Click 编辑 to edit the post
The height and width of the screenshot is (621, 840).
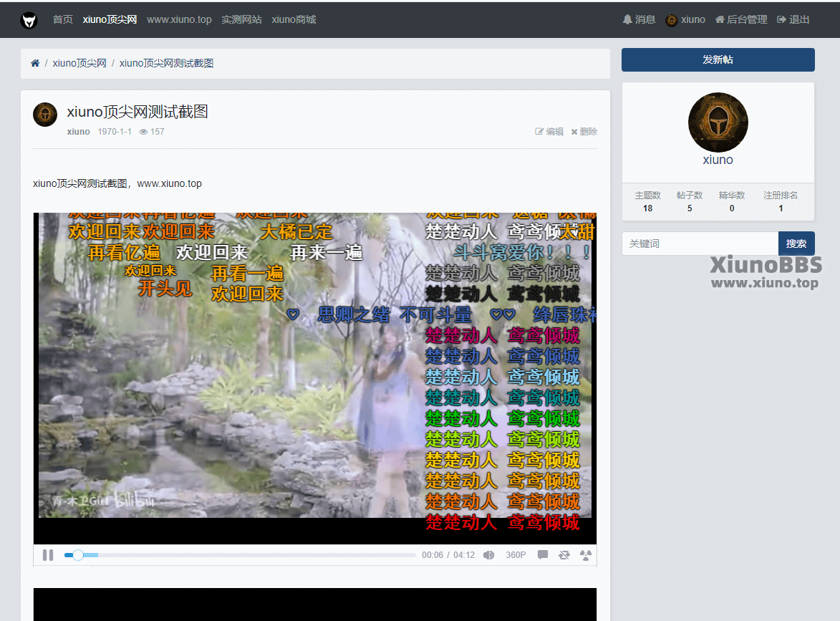(x=549, y=132)
